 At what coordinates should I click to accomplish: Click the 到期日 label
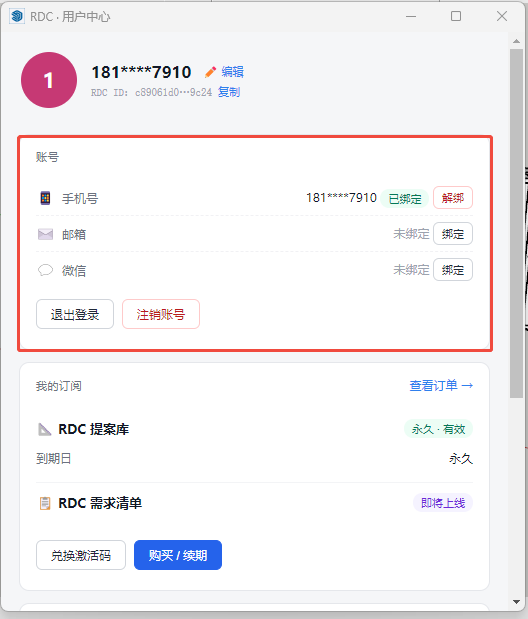(54, 459)
